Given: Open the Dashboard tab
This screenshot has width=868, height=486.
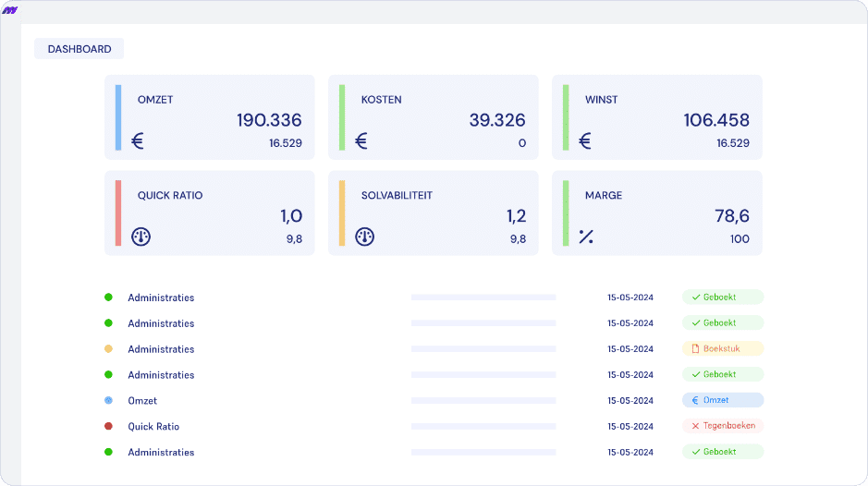Looking at the screenshot, I should [x=79, y=49].
